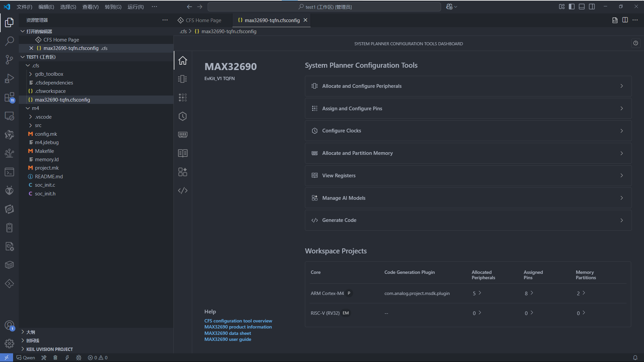Viewport: 644px width, 362px height.
Task: Expand the .vscode folder
Action: 96,117
